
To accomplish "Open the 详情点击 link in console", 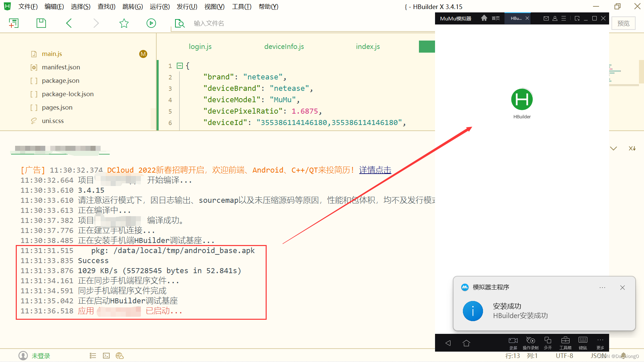I will click(375, 170).
